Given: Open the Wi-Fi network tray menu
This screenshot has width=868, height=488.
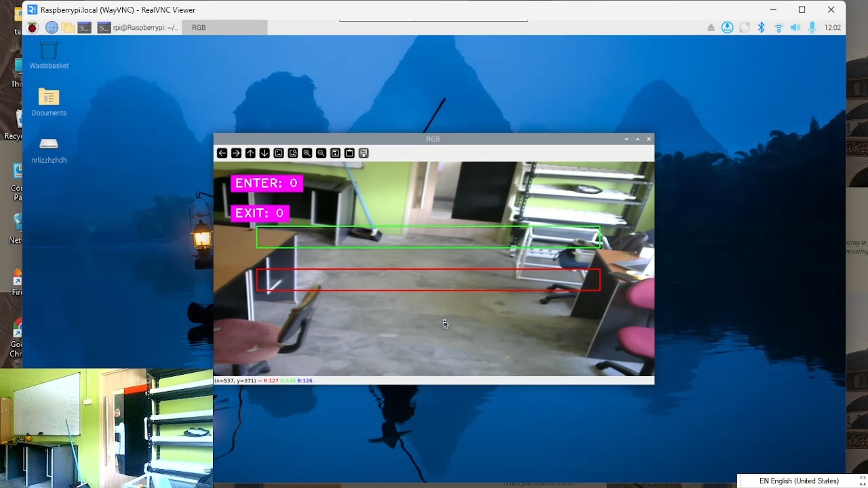Looking at the screenshot, I should [x=778, y=28].
